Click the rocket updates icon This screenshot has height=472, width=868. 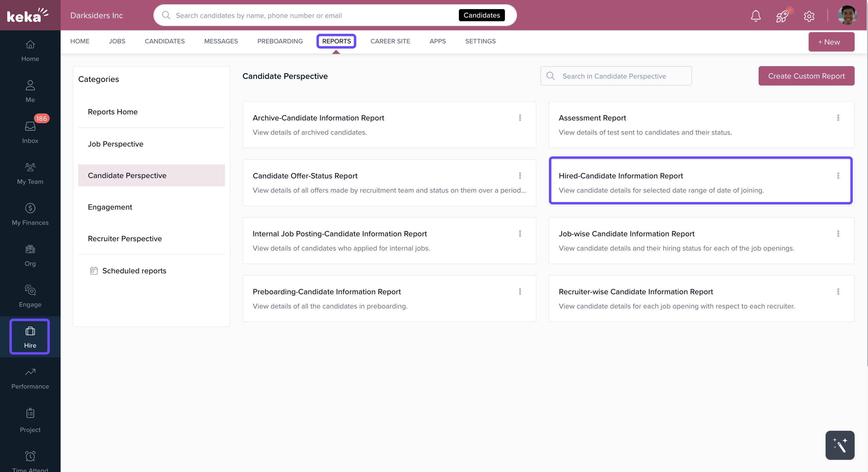coord(783,15)
